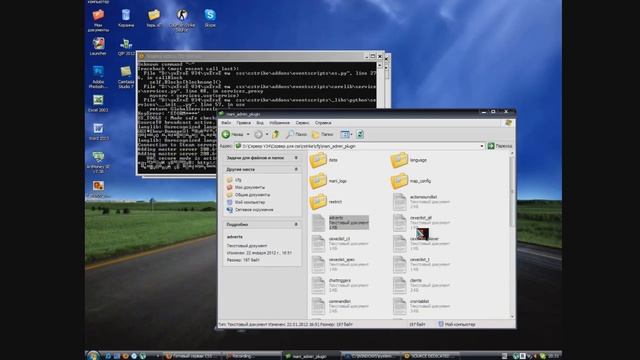Viewport: 640px width, 360px height.
Task: Click the Up one folder toolbar icon
Action: click(276, 134)
